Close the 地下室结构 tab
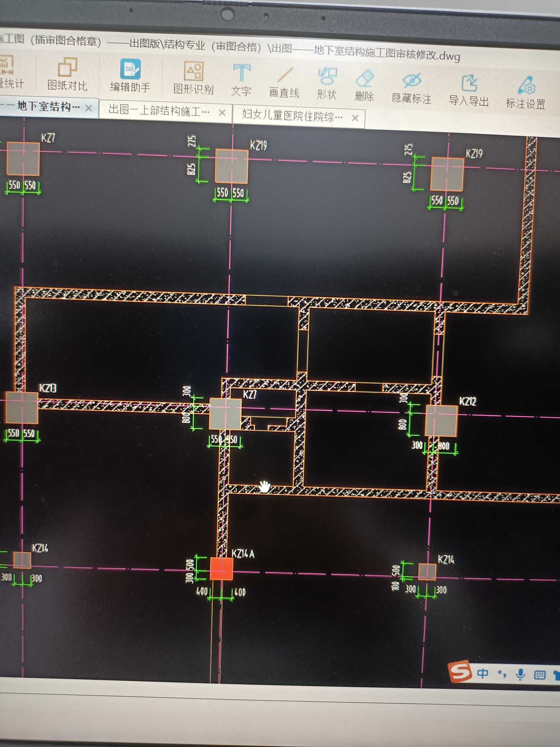Screen dimensions: 560x747 pos(89,108)
